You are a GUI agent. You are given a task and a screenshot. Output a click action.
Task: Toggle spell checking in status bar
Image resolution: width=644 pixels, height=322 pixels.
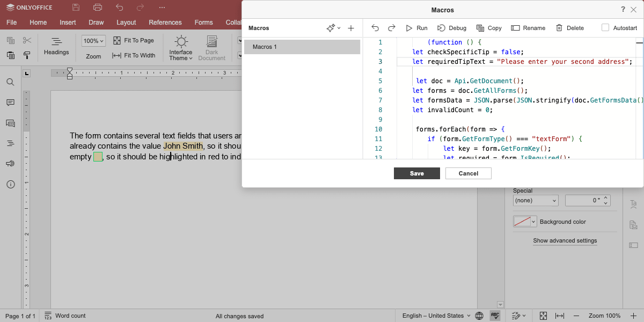[495, 316]
